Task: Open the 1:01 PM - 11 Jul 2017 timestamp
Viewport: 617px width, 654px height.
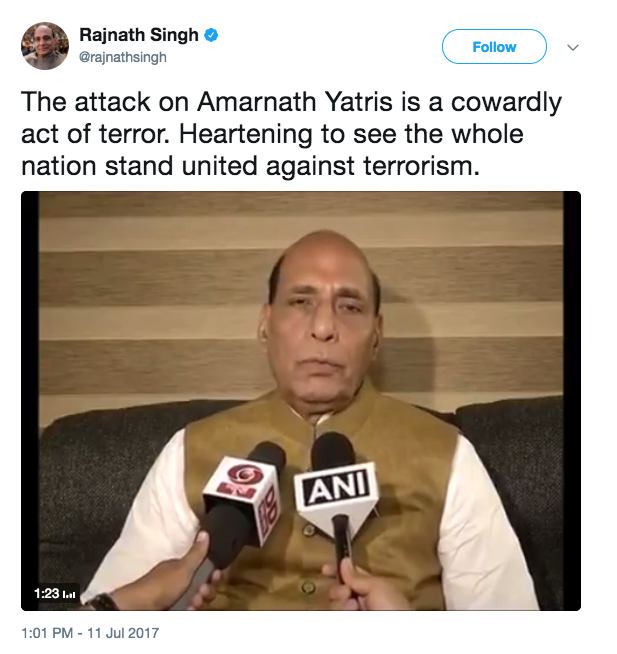Action: tap(90, 633)
